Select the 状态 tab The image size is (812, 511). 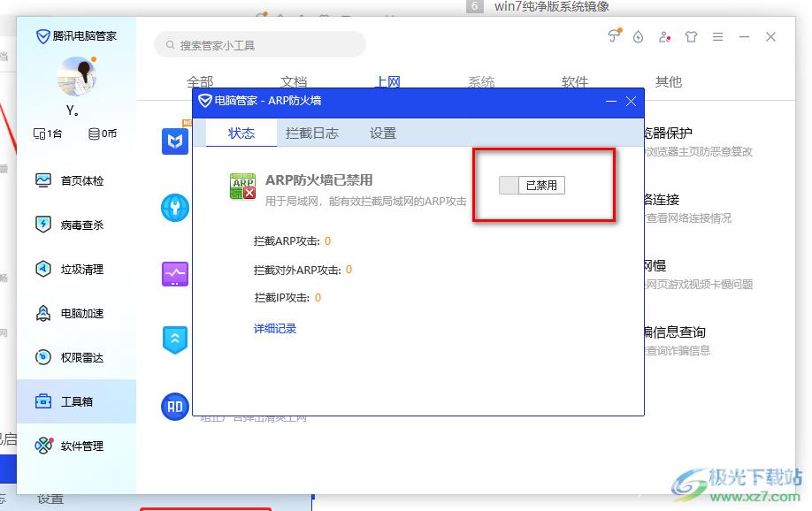241,133
